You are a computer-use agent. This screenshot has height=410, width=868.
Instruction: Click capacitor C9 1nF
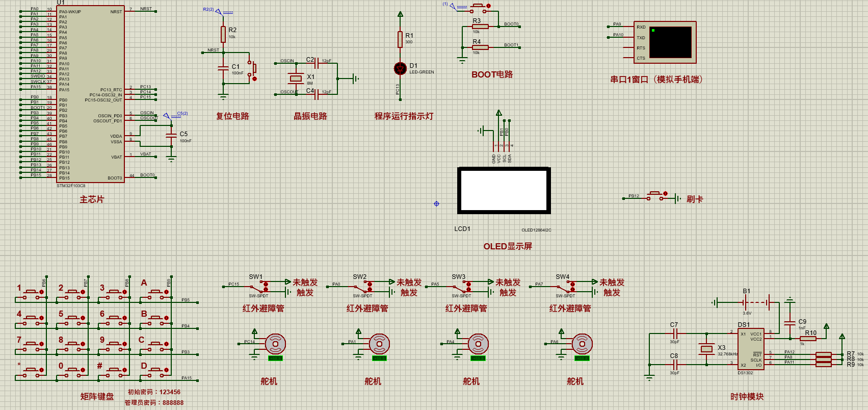click(790, 323)
